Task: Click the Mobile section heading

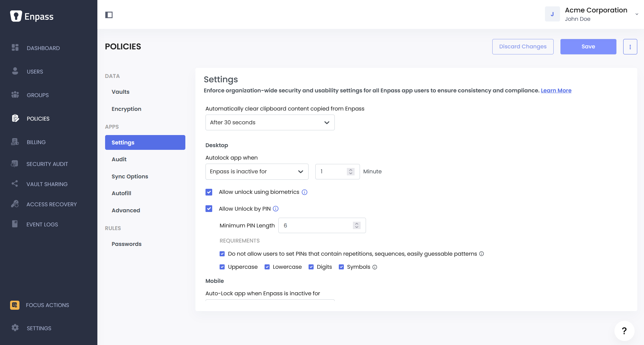Action: [x=215, y=281]
